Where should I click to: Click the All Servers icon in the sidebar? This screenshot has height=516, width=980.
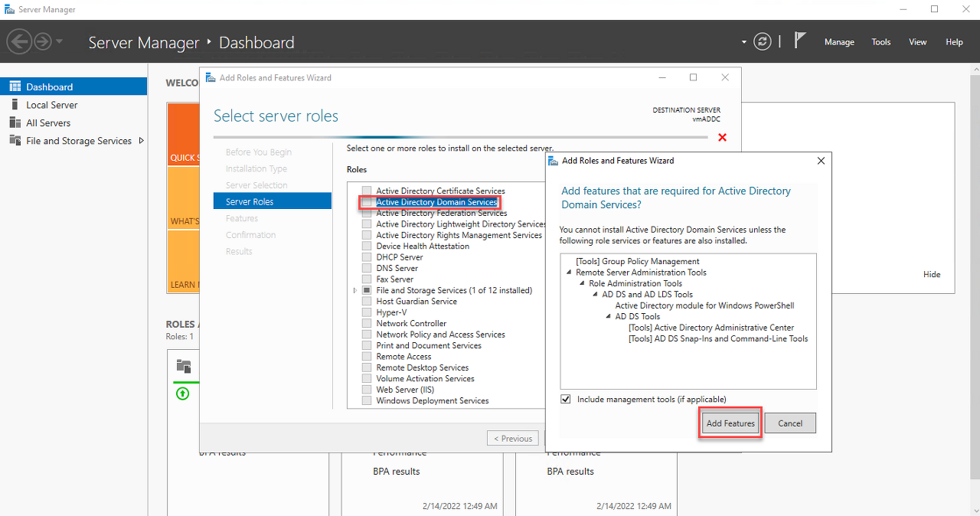(x=15, y=122)
